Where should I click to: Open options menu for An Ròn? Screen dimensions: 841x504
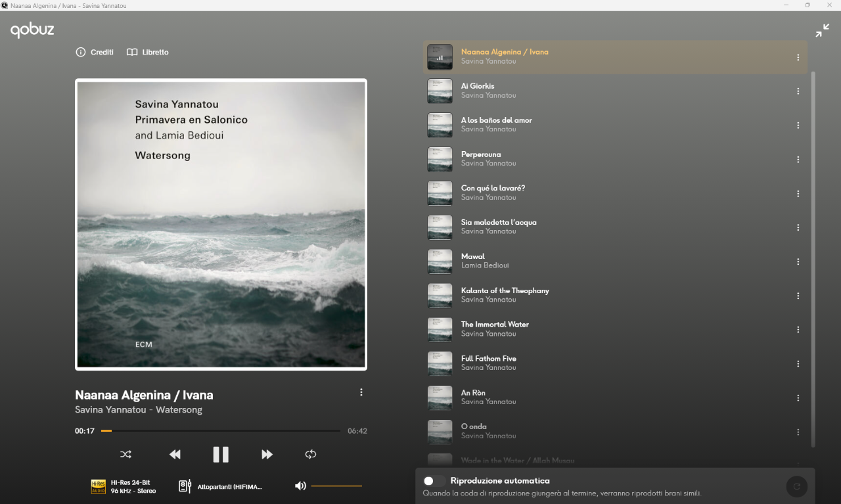pos(798,398)
